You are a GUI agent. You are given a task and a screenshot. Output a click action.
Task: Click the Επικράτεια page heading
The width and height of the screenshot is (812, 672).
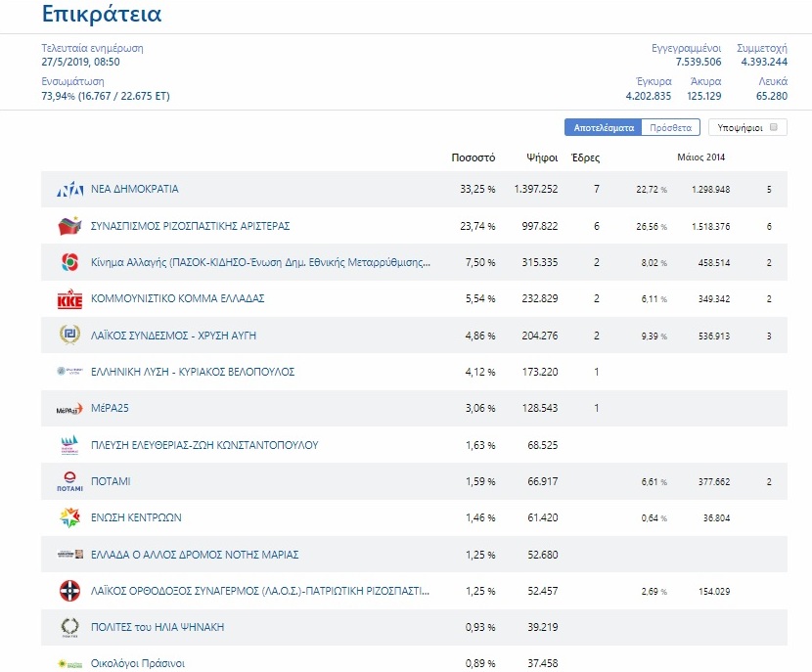click(102, 14)
